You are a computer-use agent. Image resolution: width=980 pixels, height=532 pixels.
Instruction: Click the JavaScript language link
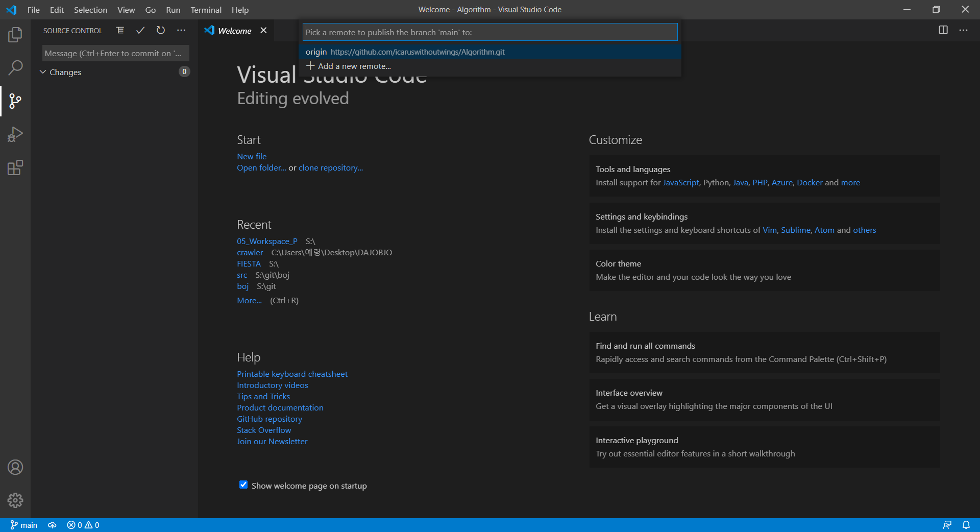pos(681,182)
